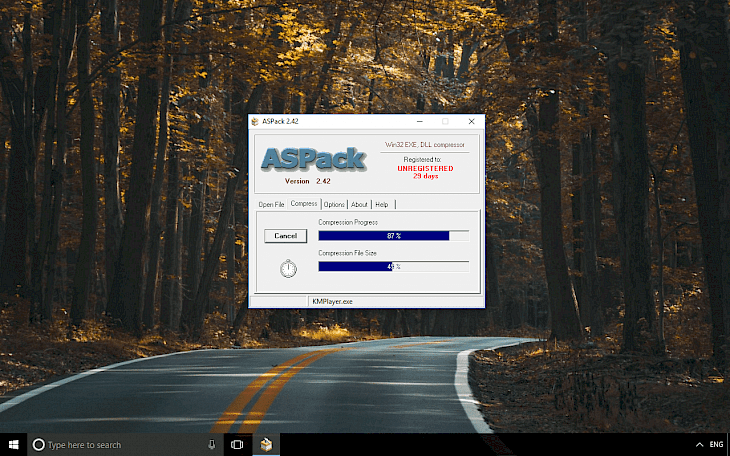Screen dimensions: 730x456
Task: Click the Version 2.42 label
Action: point(307,181)
